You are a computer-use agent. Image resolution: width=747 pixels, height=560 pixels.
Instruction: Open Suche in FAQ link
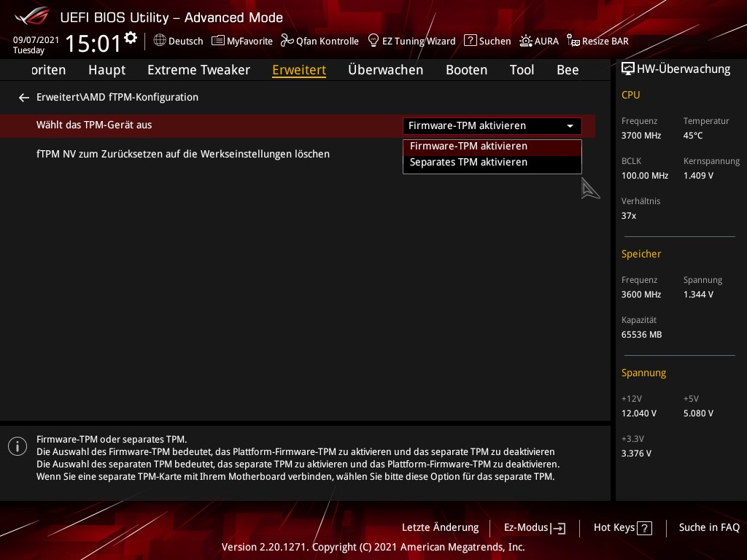(x=709, y=528)
